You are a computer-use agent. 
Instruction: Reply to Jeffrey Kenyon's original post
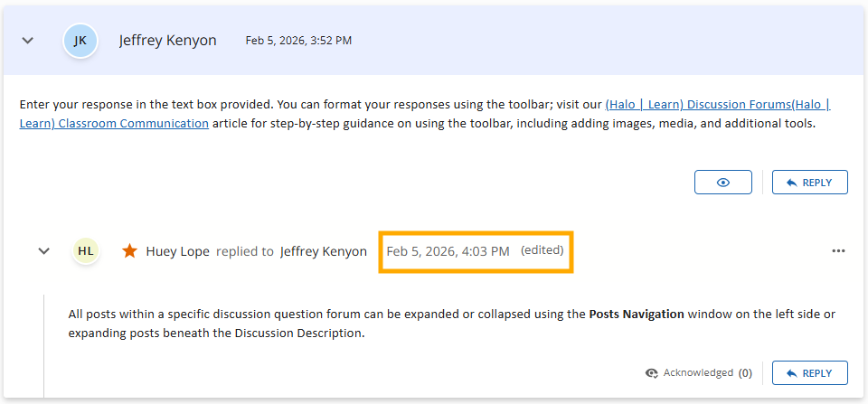[809, 183]
